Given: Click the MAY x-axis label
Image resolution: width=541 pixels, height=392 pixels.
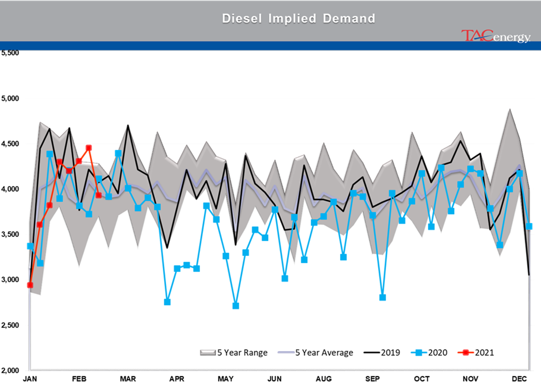Looking at the screenshot, I should 226,379.
